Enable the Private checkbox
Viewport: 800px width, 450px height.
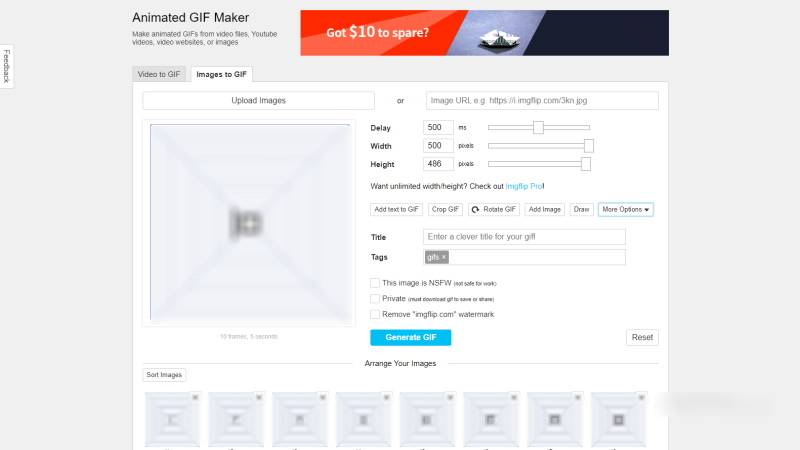click(375, 298)
